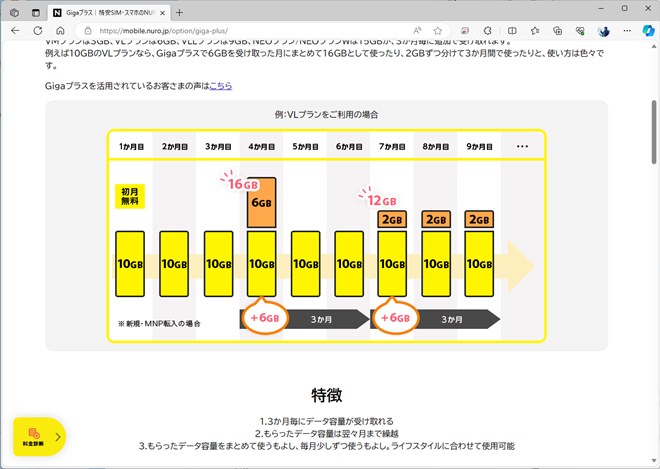Click the 4か月目 column header
Viewport: 660px width, 469px height.
(261, 147)
